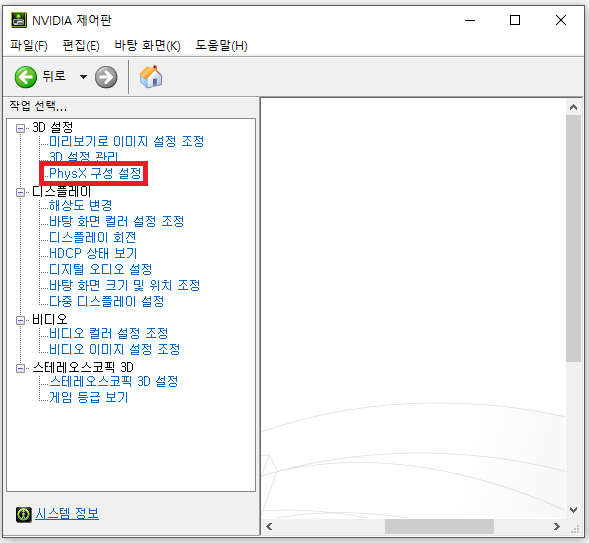Close the NVIDIA control panel window
The width and height of the screenshot is (589, 543).
click(561, 20)
